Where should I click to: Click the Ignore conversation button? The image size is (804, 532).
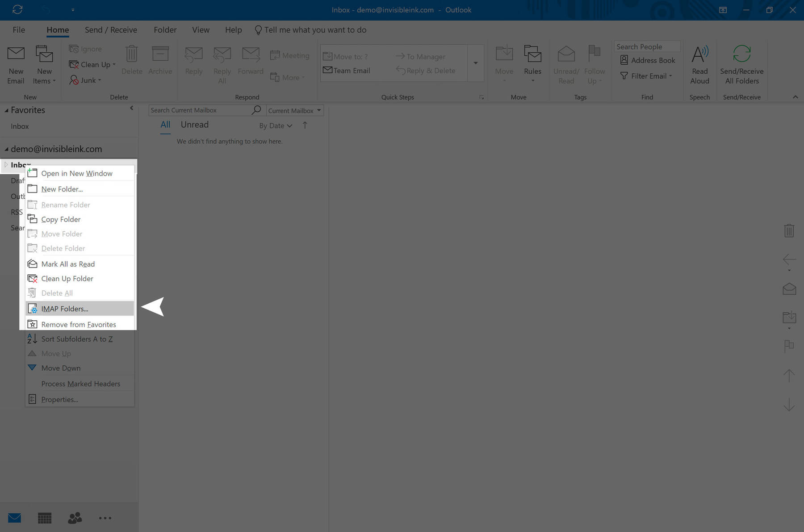point(85,49)
